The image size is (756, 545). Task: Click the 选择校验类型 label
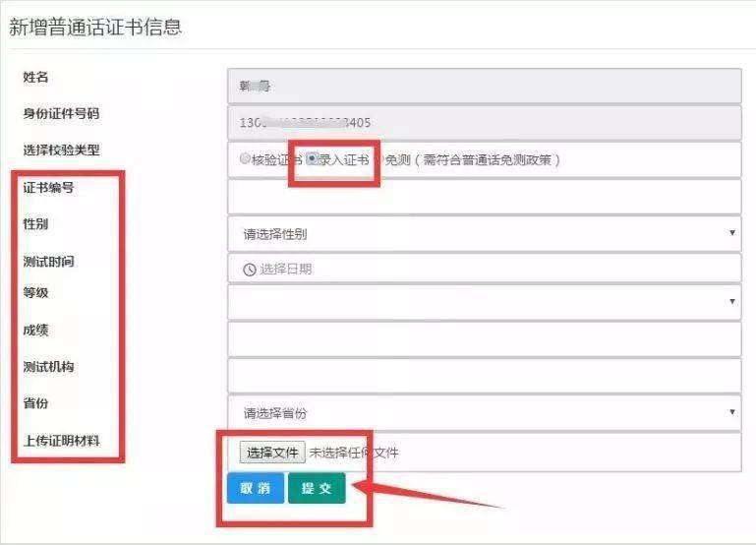tap(61, 150)
